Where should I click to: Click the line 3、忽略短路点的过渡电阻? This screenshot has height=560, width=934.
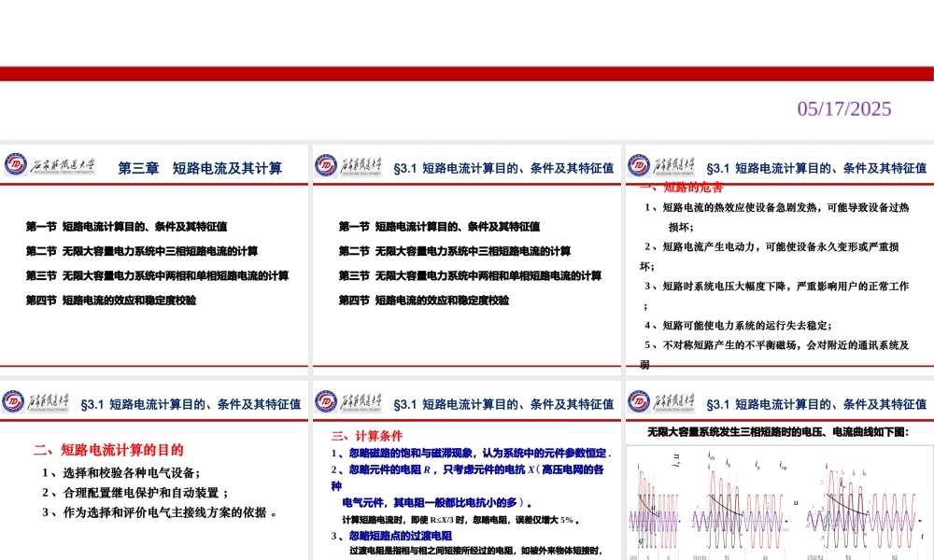point(391,536)
